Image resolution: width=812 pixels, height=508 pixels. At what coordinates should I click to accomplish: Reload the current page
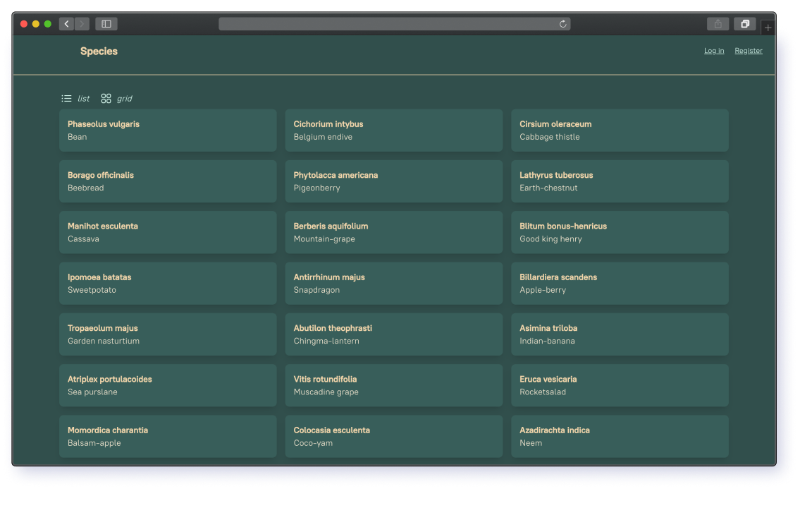coord(563,24)
